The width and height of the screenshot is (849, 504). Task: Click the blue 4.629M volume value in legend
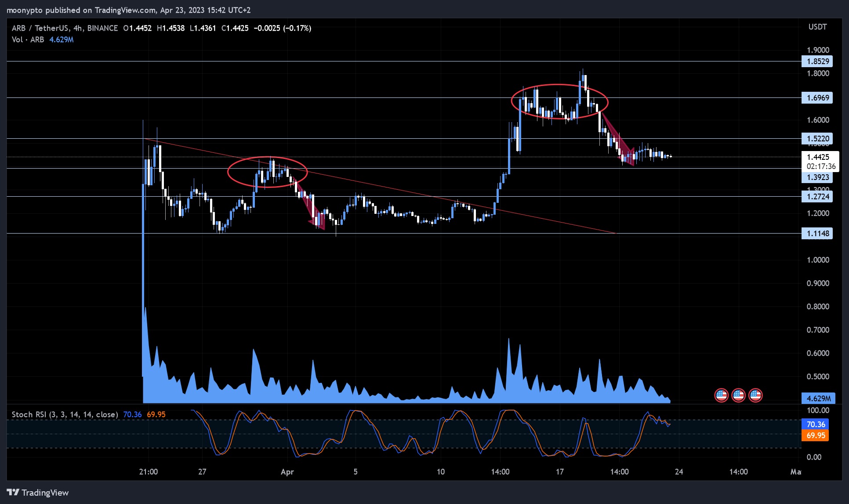(62, 40)
